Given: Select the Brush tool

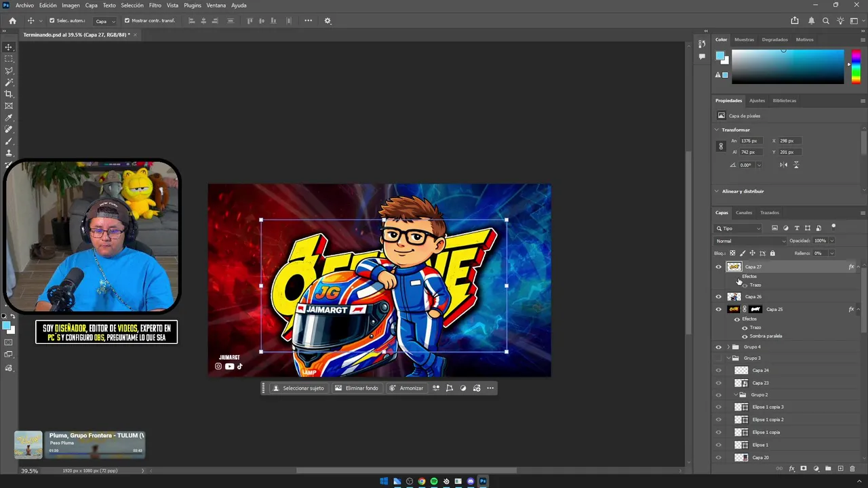Looking at the screenshot, I should click(x=9, y=141).
